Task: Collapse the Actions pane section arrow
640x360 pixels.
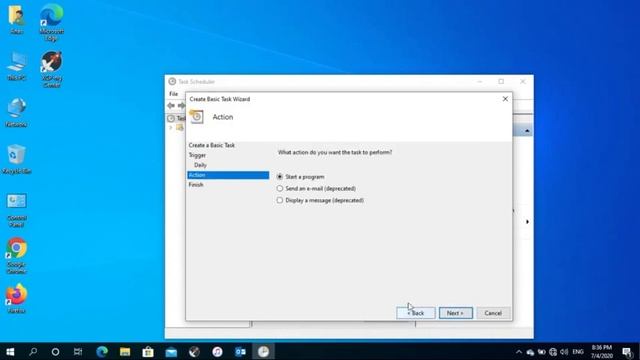Action: pyautogui.click(x=527, y=131)
